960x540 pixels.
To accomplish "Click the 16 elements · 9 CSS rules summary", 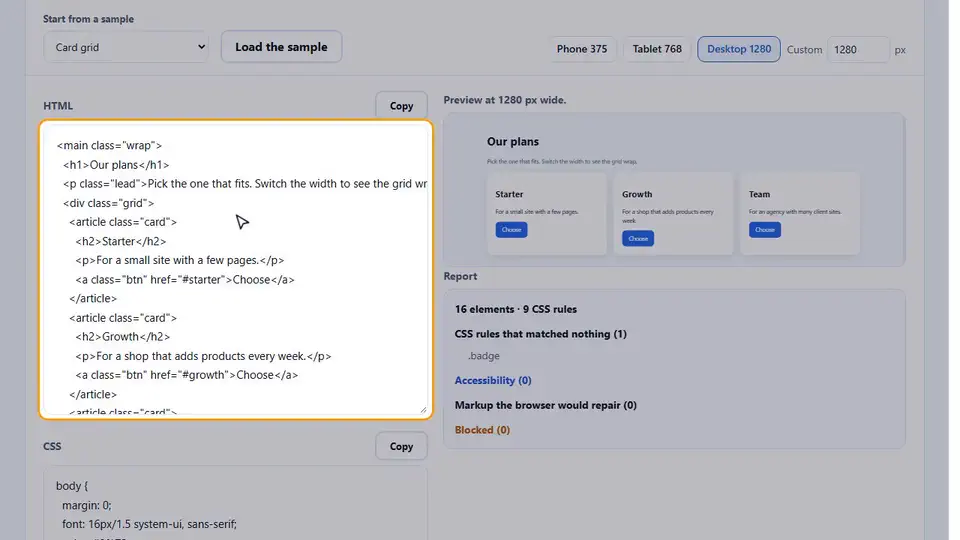I will 516,309.
